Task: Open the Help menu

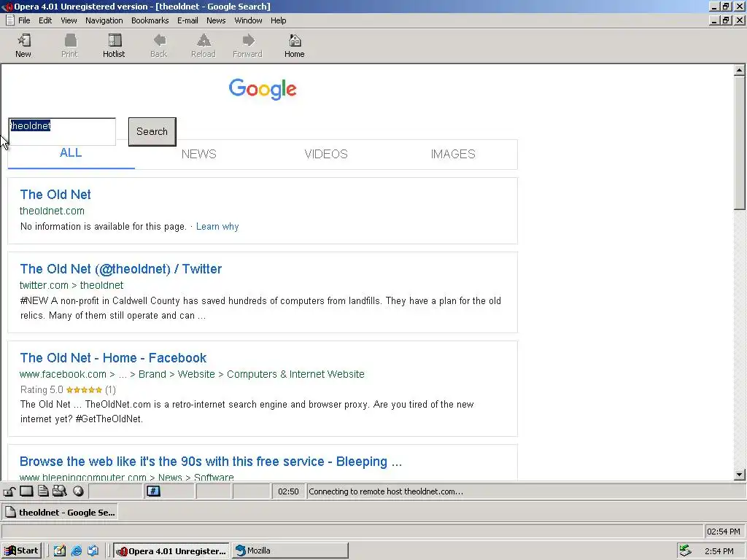Action: click(x=278, y=20)
